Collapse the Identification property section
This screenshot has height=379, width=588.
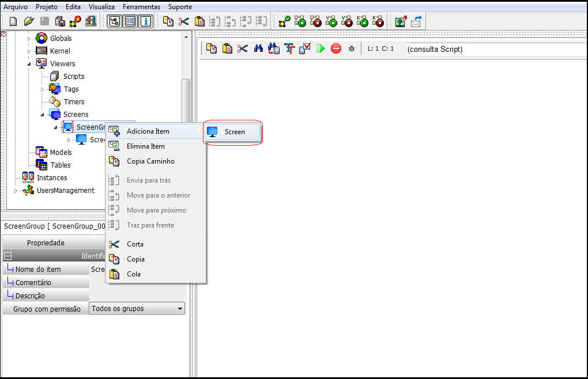[x=8, y=256]
